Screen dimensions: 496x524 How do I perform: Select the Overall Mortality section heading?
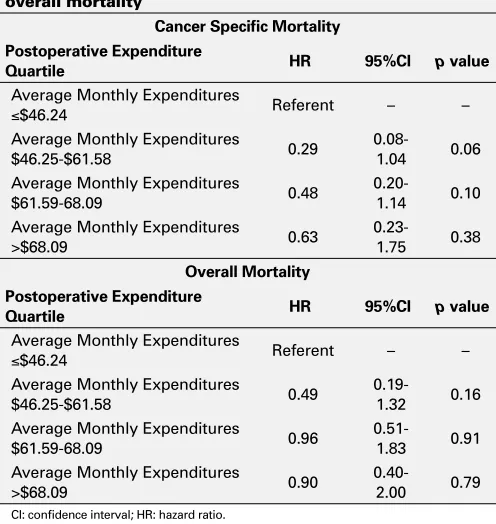point(247,272)
